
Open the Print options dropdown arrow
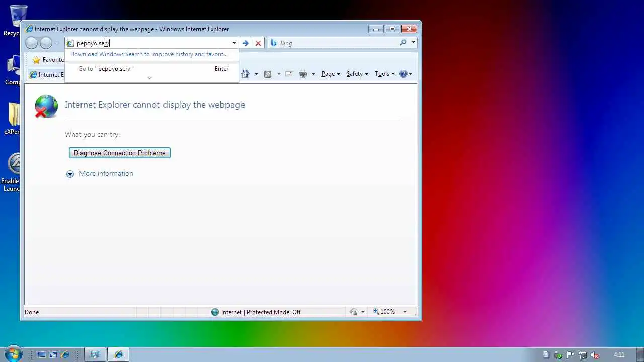[x=313, y=74]
